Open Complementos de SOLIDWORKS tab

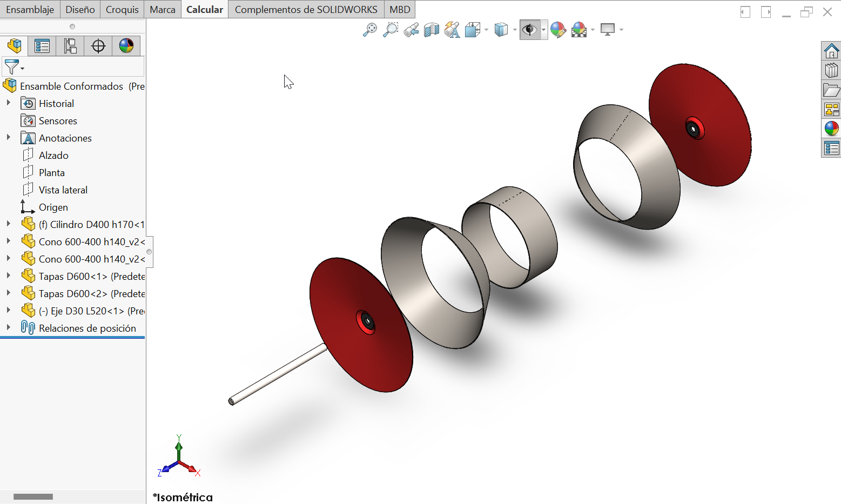(x=306, y=10)
